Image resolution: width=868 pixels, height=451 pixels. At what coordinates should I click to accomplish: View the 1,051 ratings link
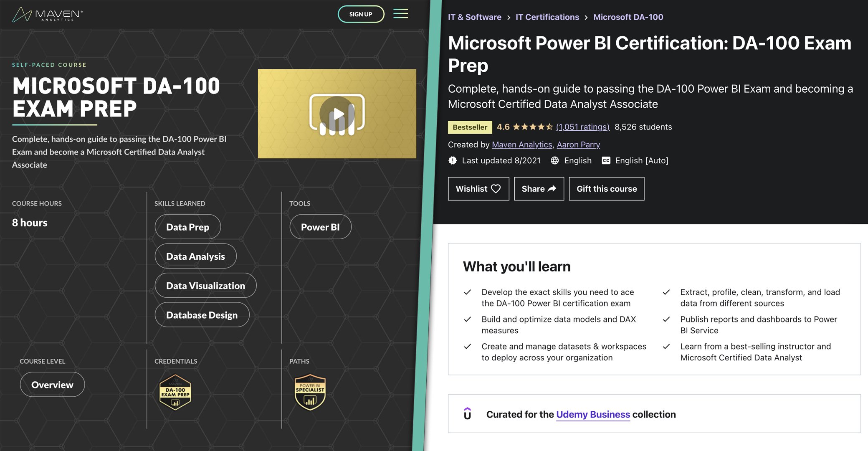[x=582, y=127]
